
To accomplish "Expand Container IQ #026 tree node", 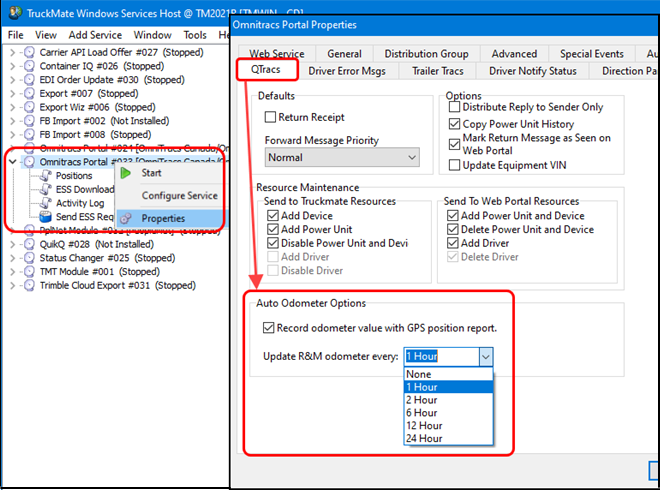I will click(x=12, y=66).
